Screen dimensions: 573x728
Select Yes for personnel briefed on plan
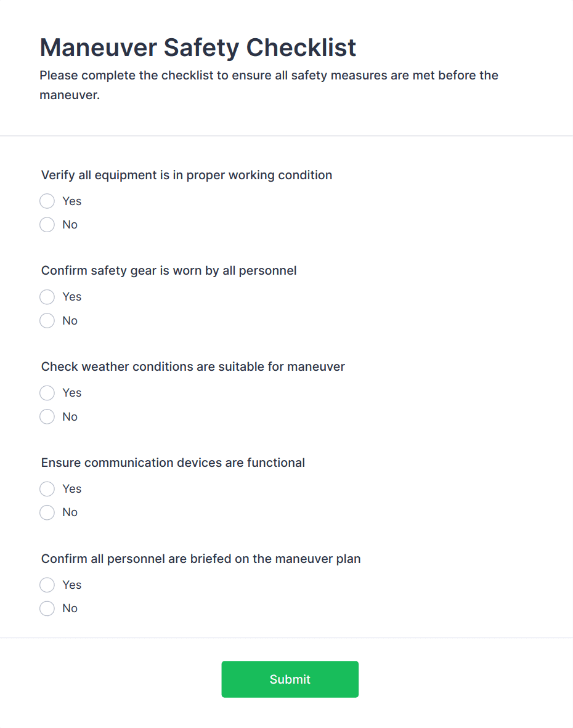47,585
